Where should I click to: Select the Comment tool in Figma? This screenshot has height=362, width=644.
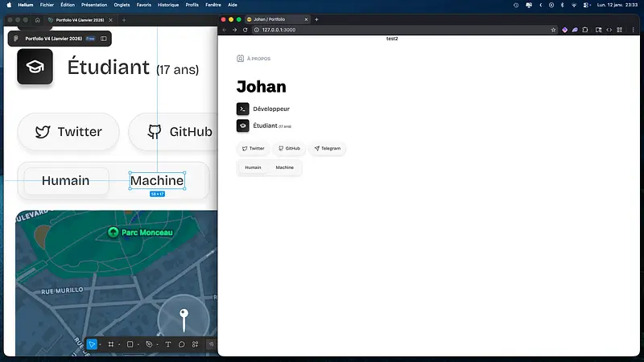tap(182, 344)
